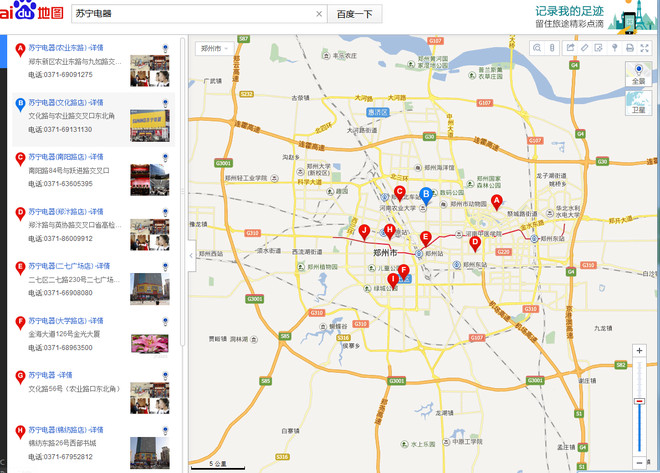Viewport: 660px width, 473px height.
Task: Click the print map icon
Action: [630, 48]
